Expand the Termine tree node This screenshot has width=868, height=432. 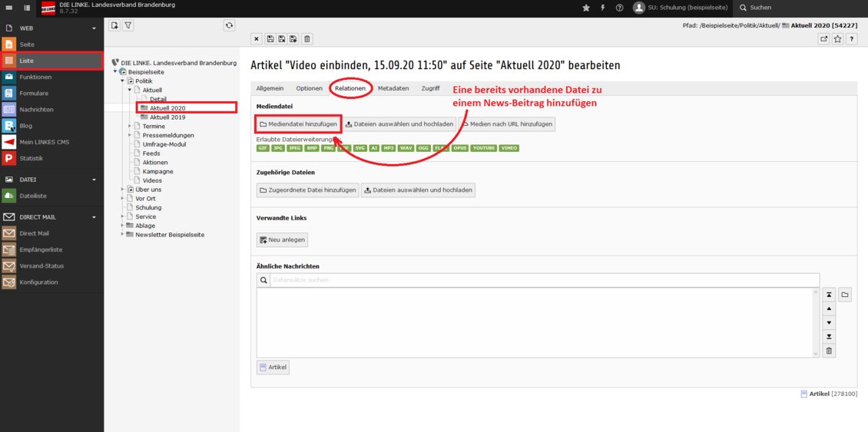point(130,126)
